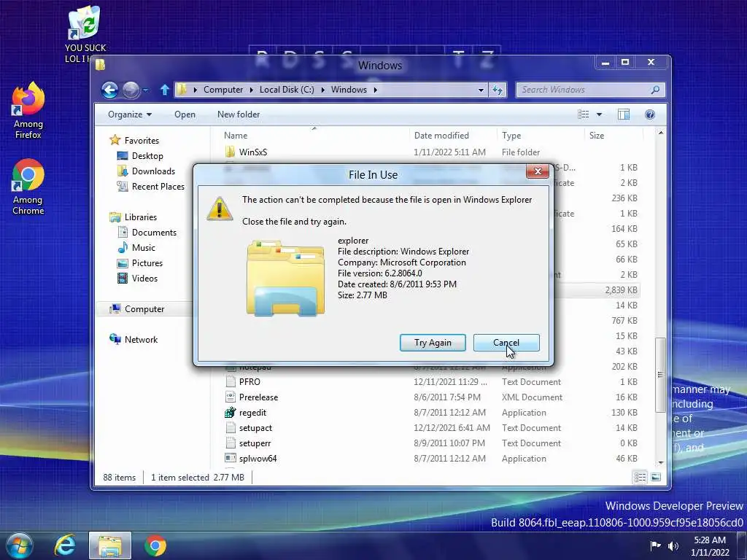
Task: Open the Music library
Action: coord(144,248)
